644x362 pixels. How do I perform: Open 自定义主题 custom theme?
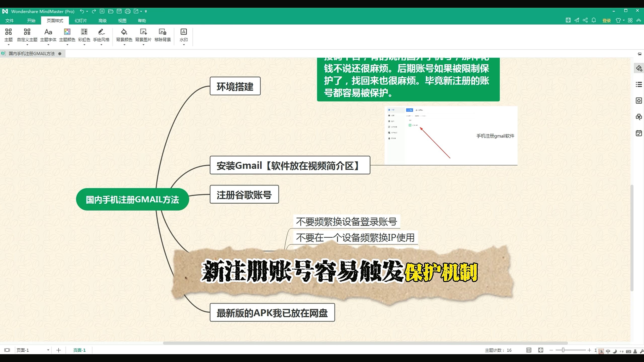(x=27, y=35)
